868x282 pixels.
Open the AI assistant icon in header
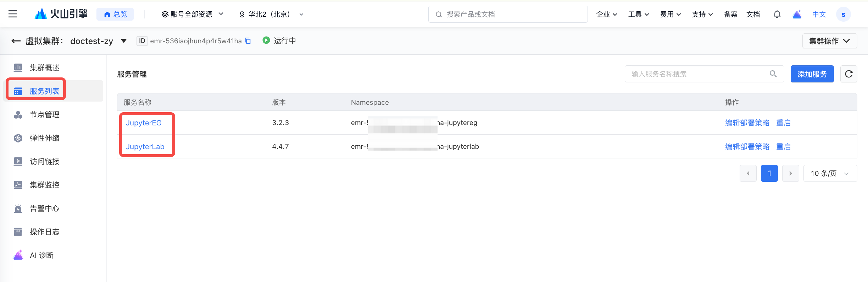tap(797, 14)
